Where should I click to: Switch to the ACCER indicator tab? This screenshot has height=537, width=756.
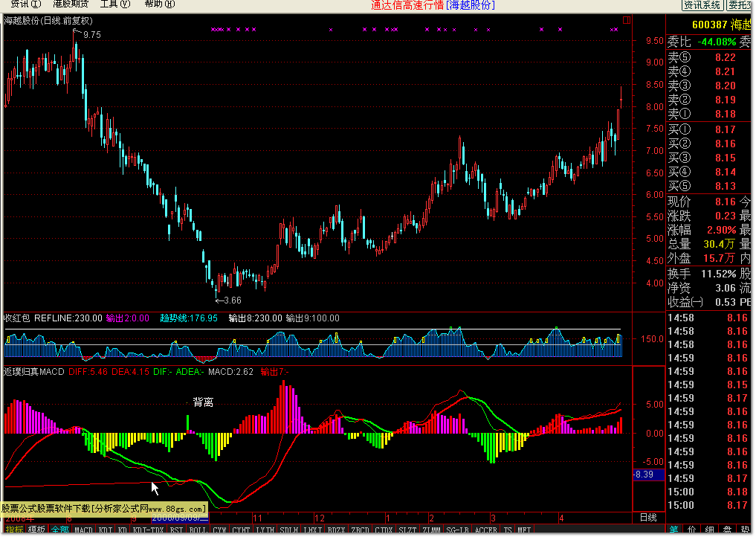click(x=486, y=530)
